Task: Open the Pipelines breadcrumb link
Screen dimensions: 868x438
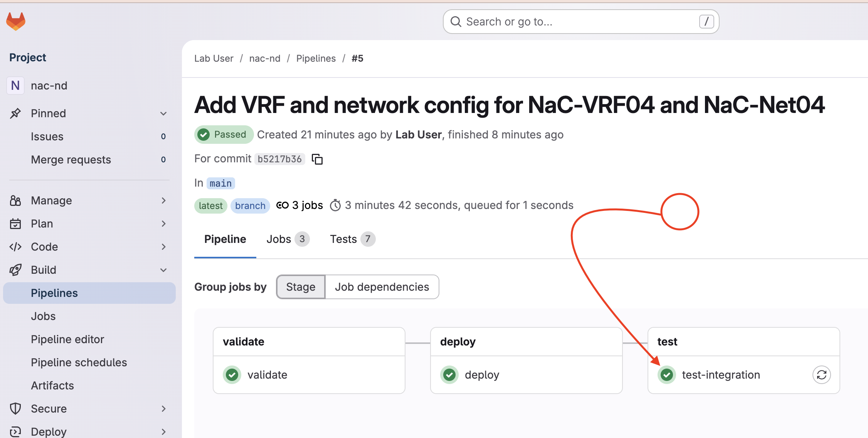Action: pyautogui.click(x=316, y=58)
